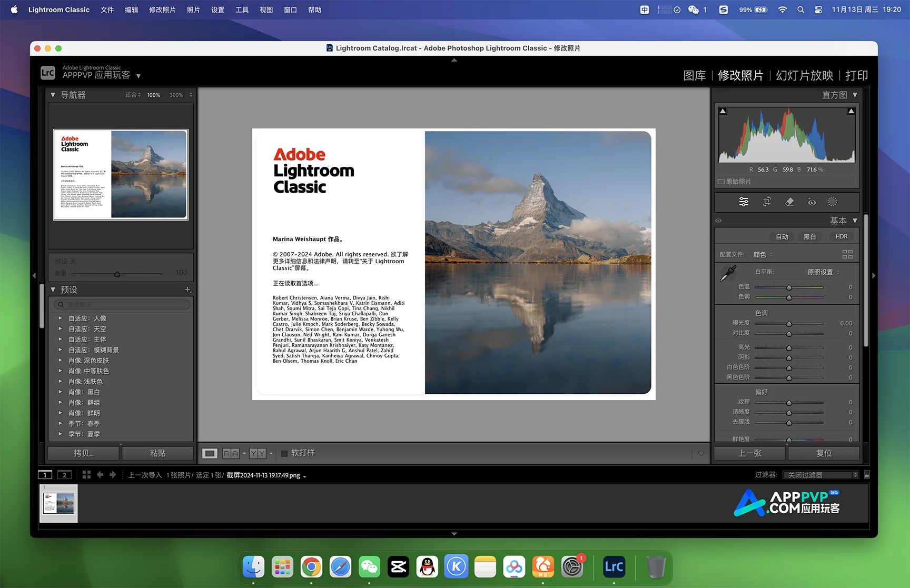Image resolution: width=910 pixels, height=588 pixels.
Task: Enable the soft proofing checkbox
Action: point(284,453)
